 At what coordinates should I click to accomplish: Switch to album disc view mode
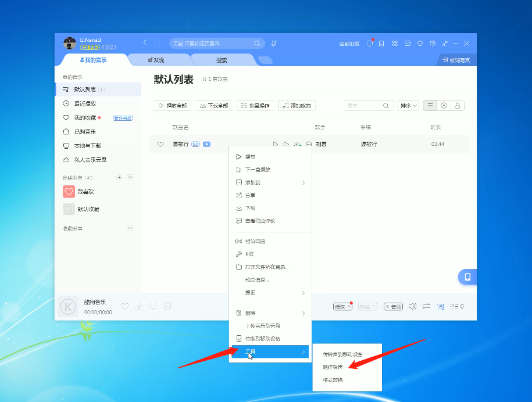pos(444,105)
